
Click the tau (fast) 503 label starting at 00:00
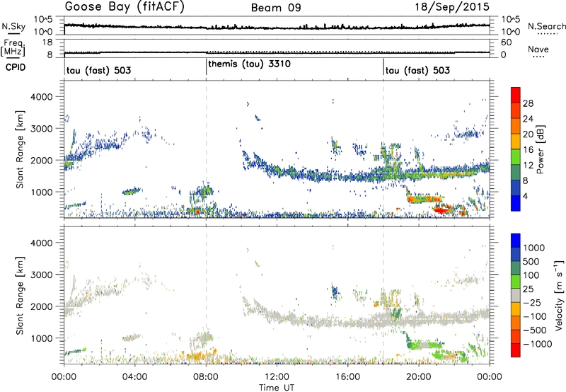click(98, 70)
